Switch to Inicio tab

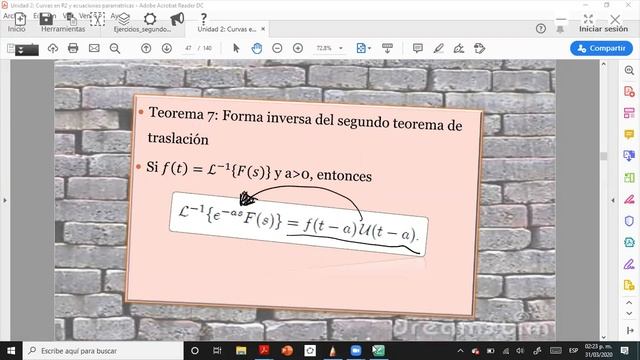click(x=16, y=29)
